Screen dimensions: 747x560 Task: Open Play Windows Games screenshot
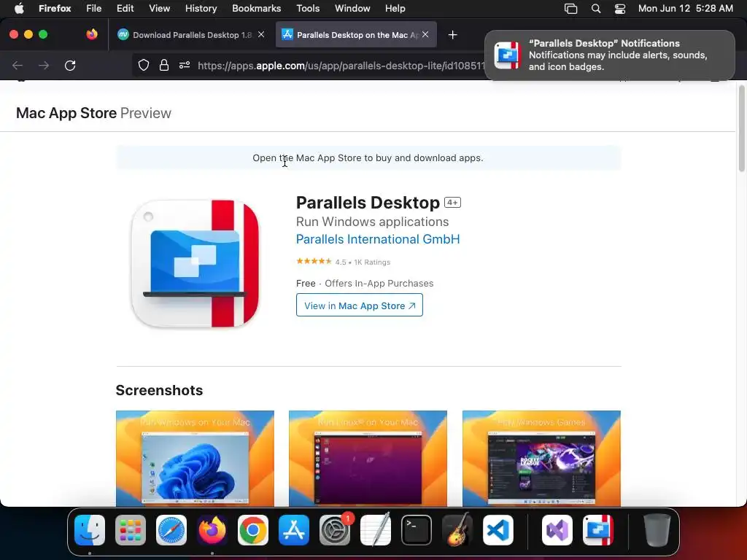click(541, 458)
